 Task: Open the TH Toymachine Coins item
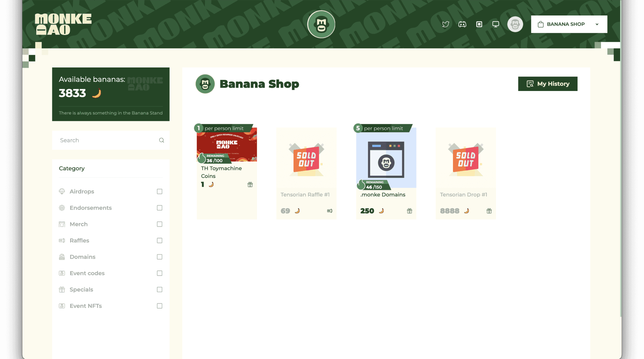(x=227, y=172)
